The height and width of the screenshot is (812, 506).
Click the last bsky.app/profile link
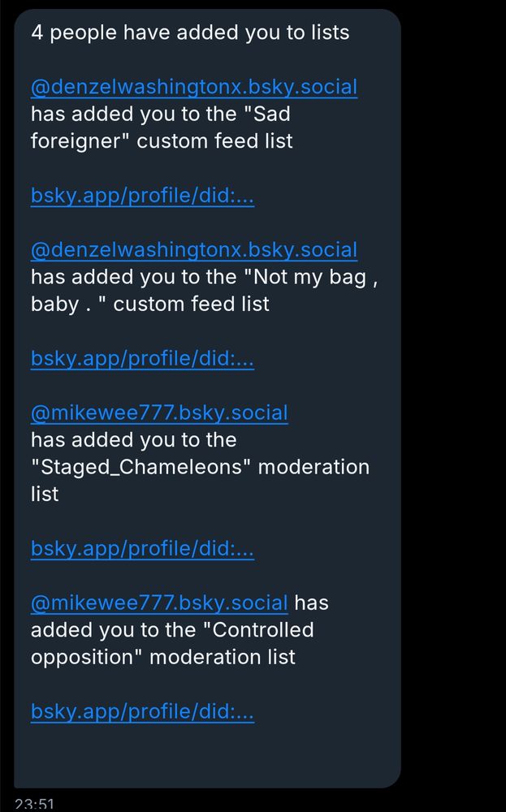[x=143, y=711]
